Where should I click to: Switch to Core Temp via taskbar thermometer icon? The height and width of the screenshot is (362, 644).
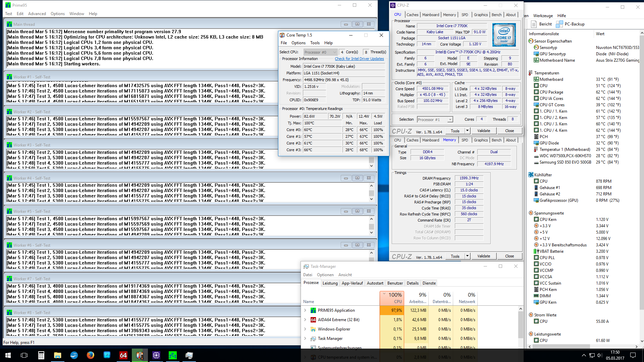[140, 355]
